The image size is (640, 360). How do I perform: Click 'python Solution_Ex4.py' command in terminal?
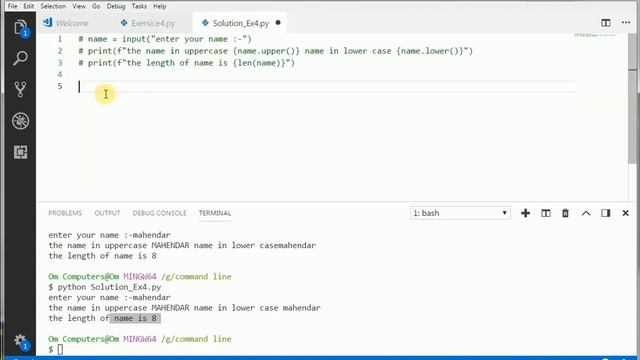(109, 287)
